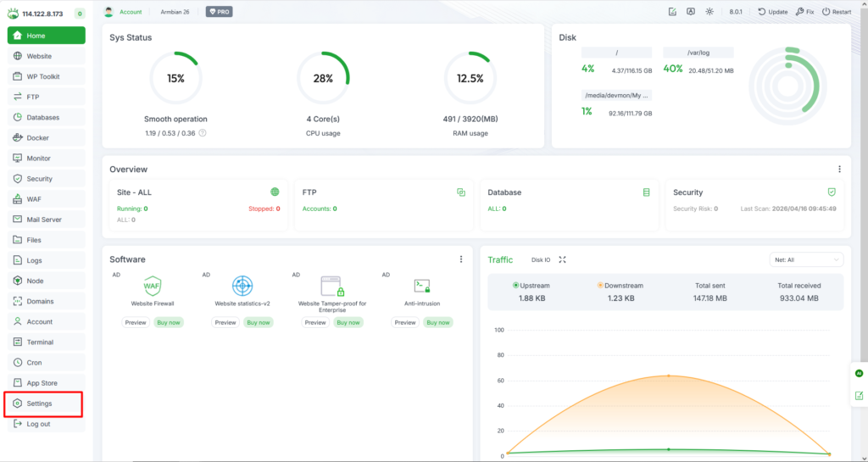The image size is (868, 462).
Task: Click the fullscreen icon beside Disk IO
Action: click(x=562, y=259)
